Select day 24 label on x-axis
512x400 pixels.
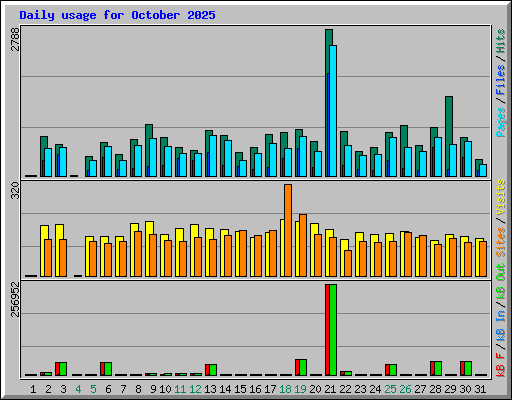point(375,389)
